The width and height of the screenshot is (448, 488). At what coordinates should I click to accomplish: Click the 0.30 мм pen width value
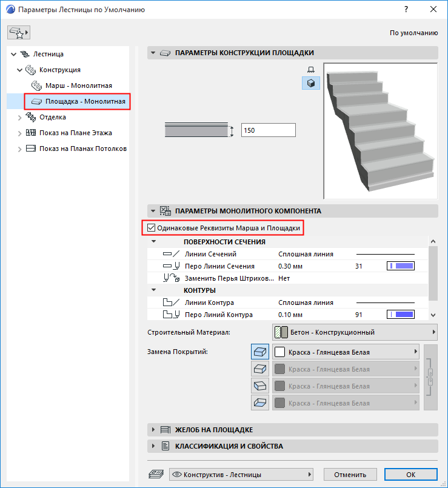tap(290, 266)
